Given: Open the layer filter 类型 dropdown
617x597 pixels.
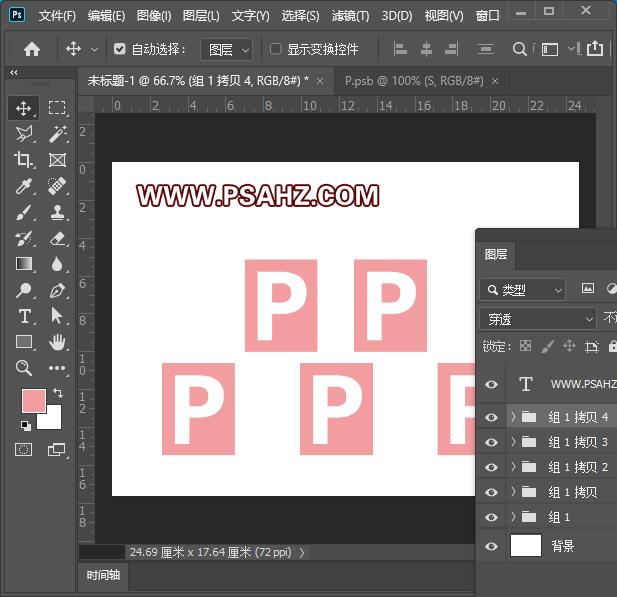Looking at the screenshot, I should pyautogui.click(x=523, y=290).
